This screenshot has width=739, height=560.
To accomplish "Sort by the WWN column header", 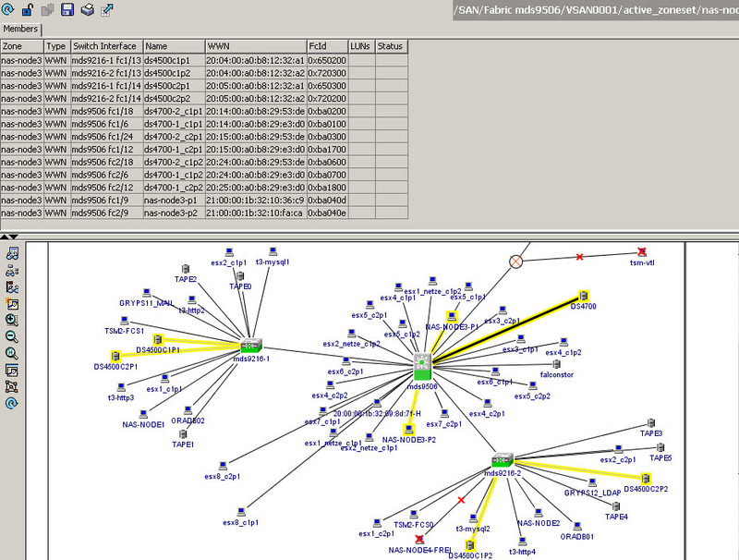I will click(255, 46).
